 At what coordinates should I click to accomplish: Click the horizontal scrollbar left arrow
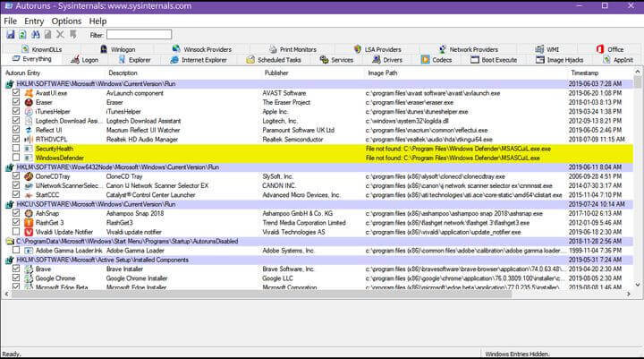tap(6, 294)
